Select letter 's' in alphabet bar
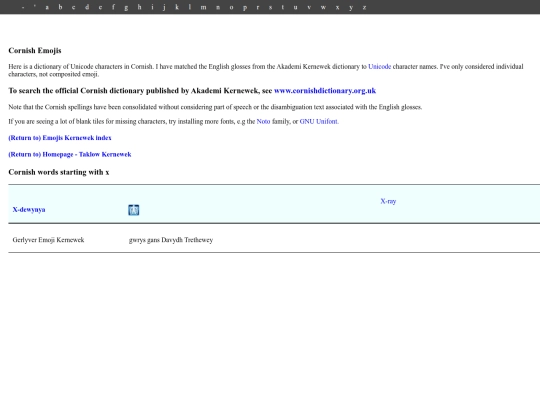 tap(270, 7)
